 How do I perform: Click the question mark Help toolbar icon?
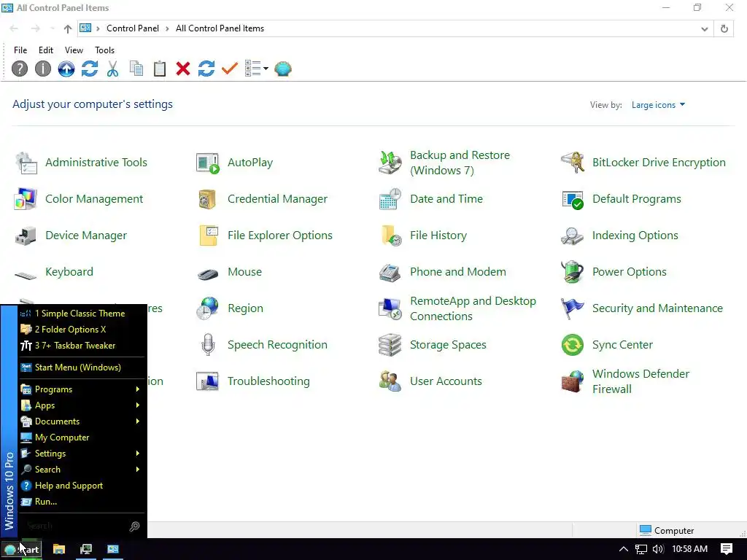coord(20,69)
